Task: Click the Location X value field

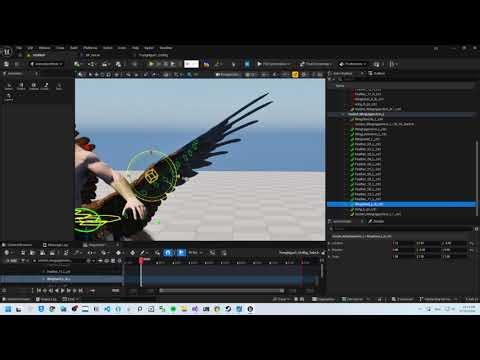Action: coord(403,243)
